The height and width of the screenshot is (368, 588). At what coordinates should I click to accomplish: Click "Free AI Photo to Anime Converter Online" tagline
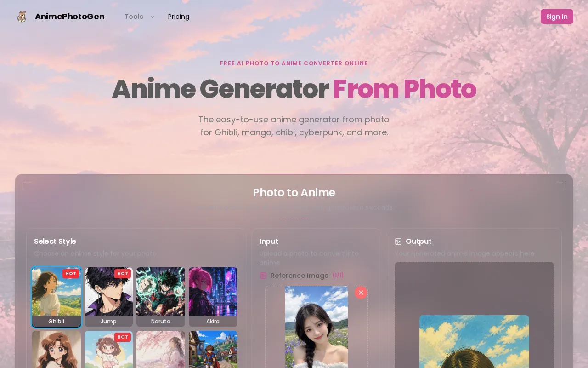[294, 63]
